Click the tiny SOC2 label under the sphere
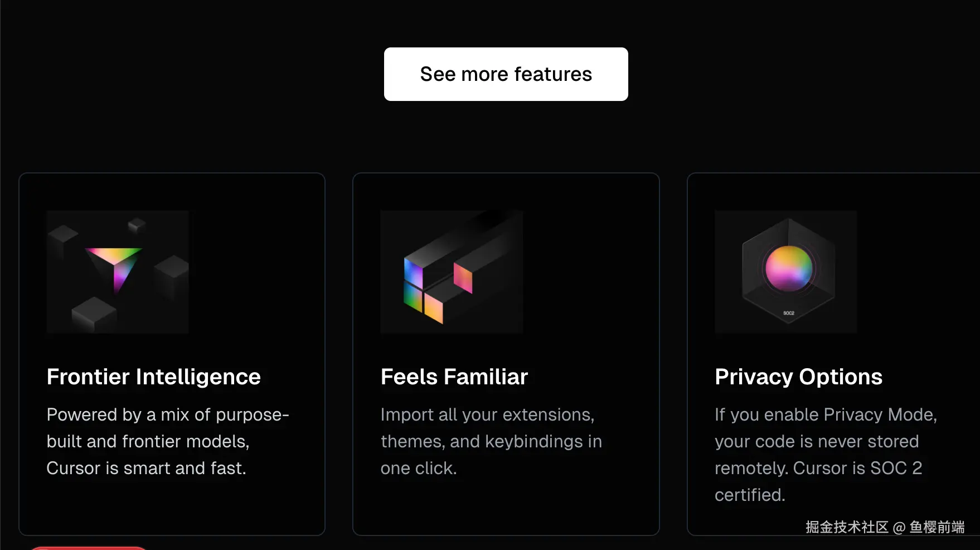The height and width of the screenshot is (550, 980). (788, 313)
